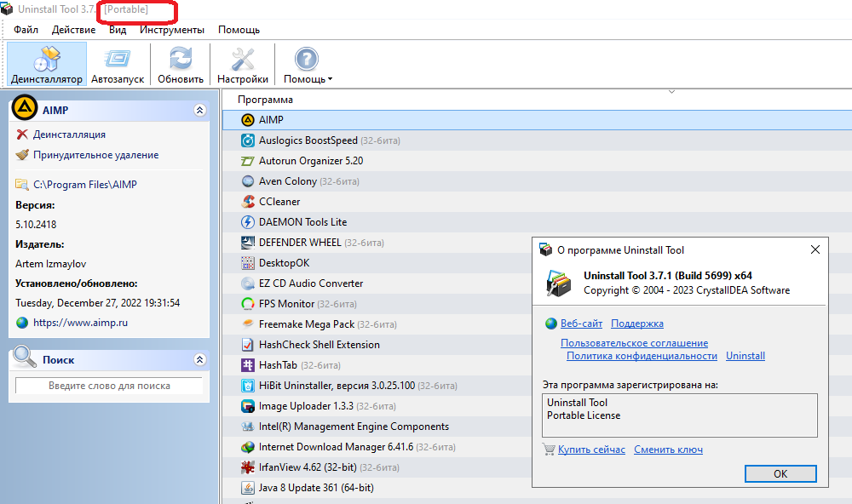Click the Обновить refresh toolbar button

point(181,65)
